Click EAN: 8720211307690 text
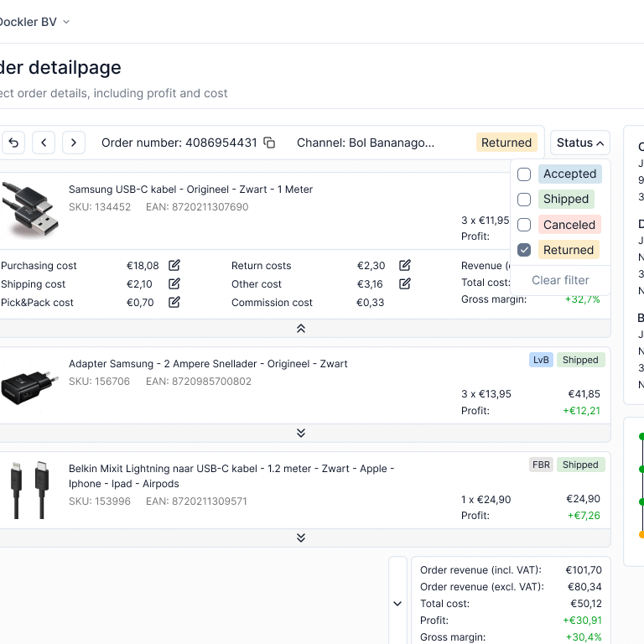 tap(197, 207)
